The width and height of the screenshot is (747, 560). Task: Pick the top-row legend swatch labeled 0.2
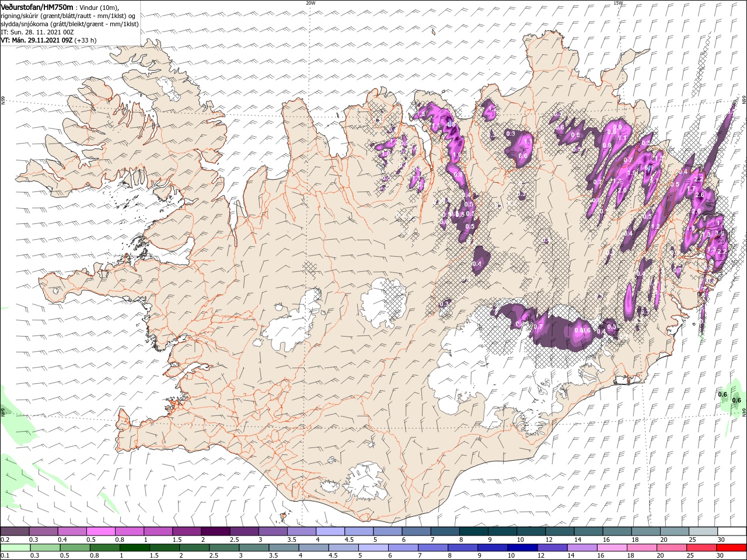(15, 531)
